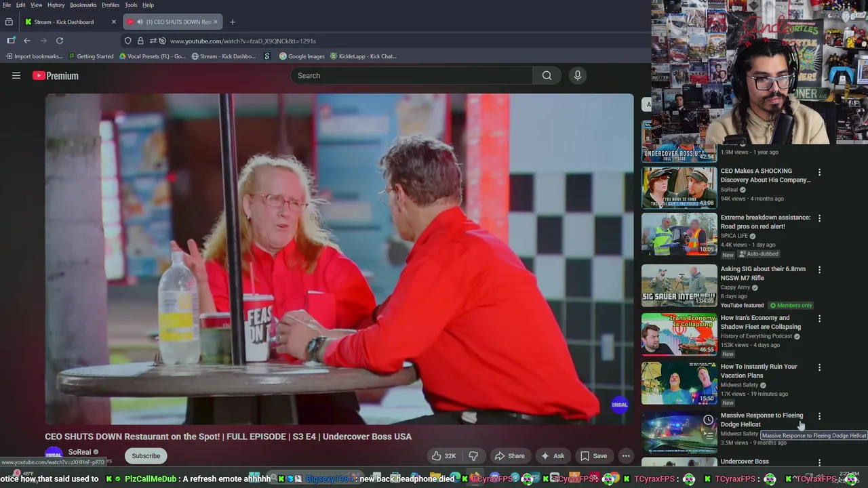
Task: Click the main video player
Action: (339, 259)
